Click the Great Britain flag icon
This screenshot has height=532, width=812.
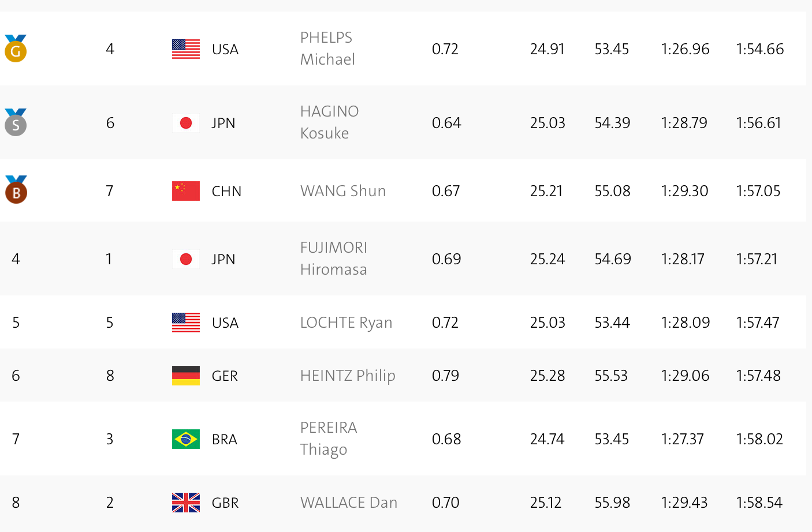[x=186, y=503]
